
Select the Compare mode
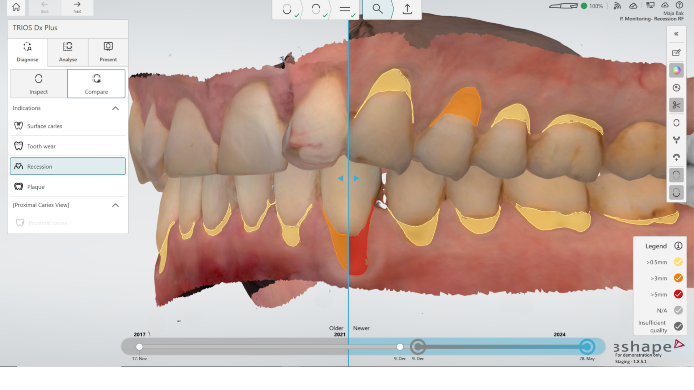[96, 83]
